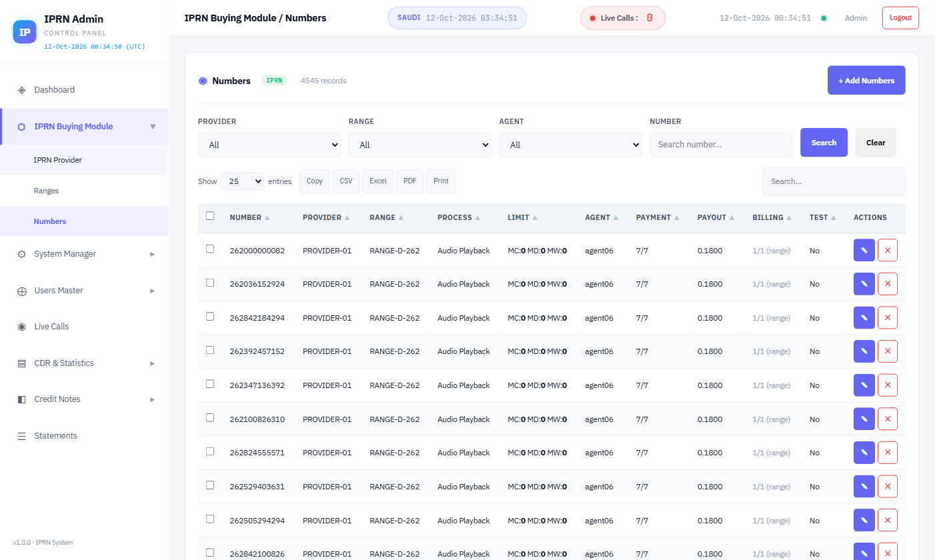Focus the Search number input field
The width and height of the screenshot is (935, 560).
click(x=722, y=145)
